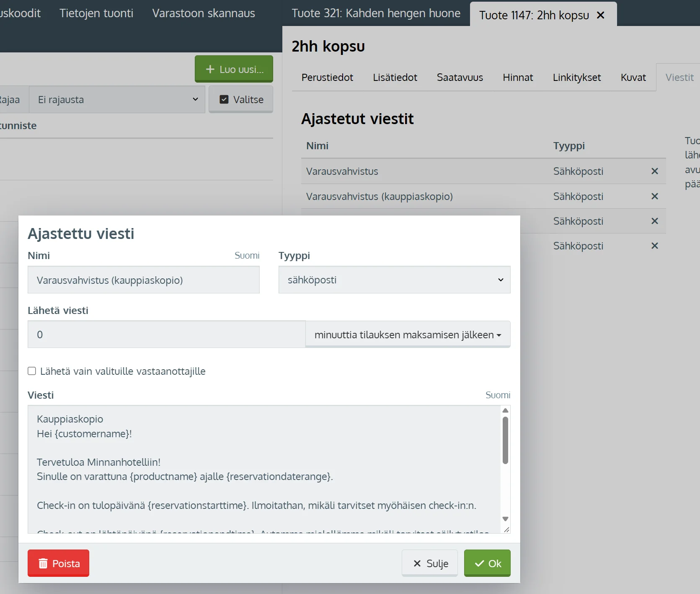The height and width of the screenshot is (594, 700).
Task: Remove the Varausvahvistus message with its X icon
Action: click(655, 171)
